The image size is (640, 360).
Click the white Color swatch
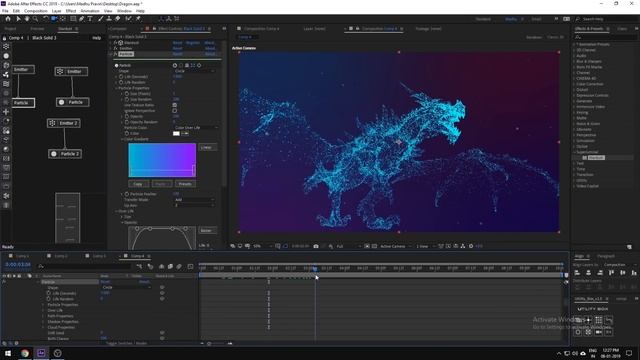(x=176, y=133)
